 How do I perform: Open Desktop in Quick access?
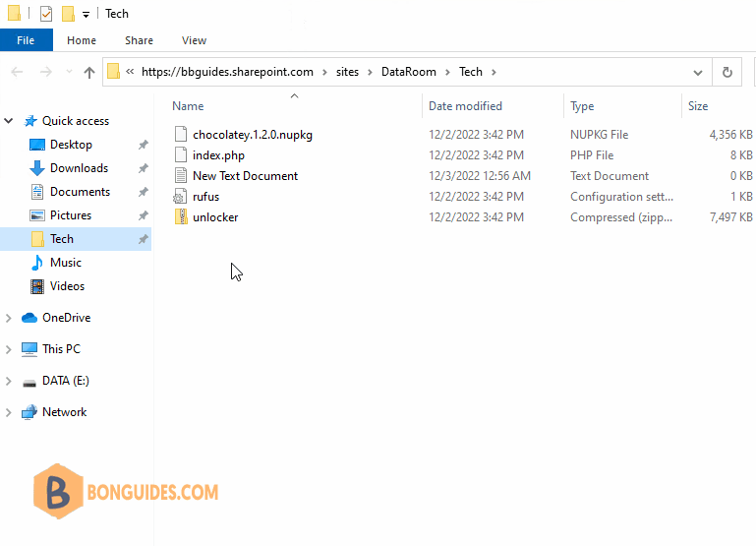(x=71, y=145)
